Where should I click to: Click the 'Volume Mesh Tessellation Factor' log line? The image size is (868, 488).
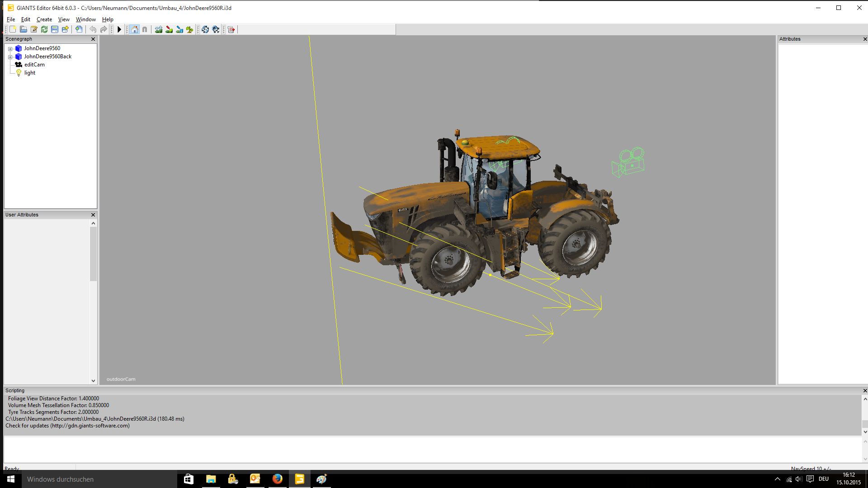pos(58,405)
